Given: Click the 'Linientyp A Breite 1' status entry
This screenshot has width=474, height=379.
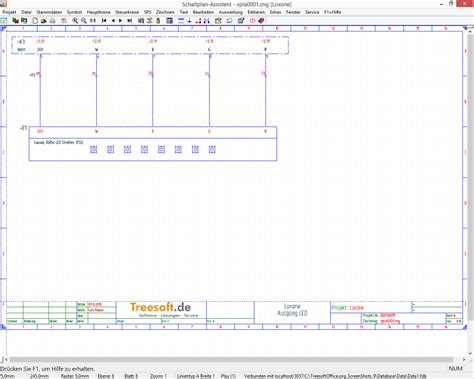Looking at the screenshot, I should (196, 376).
